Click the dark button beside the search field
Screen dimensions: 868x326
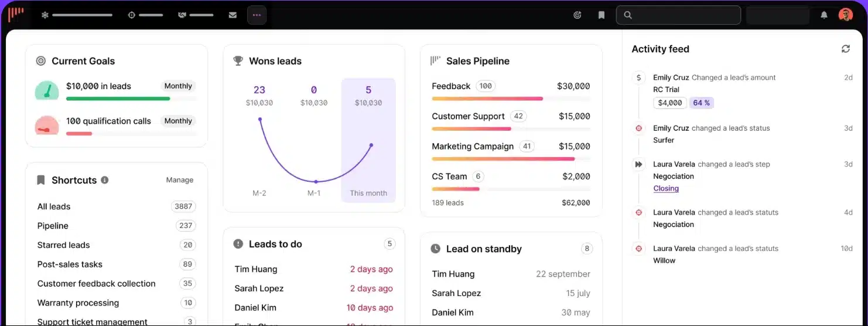[x=778, y=15]
